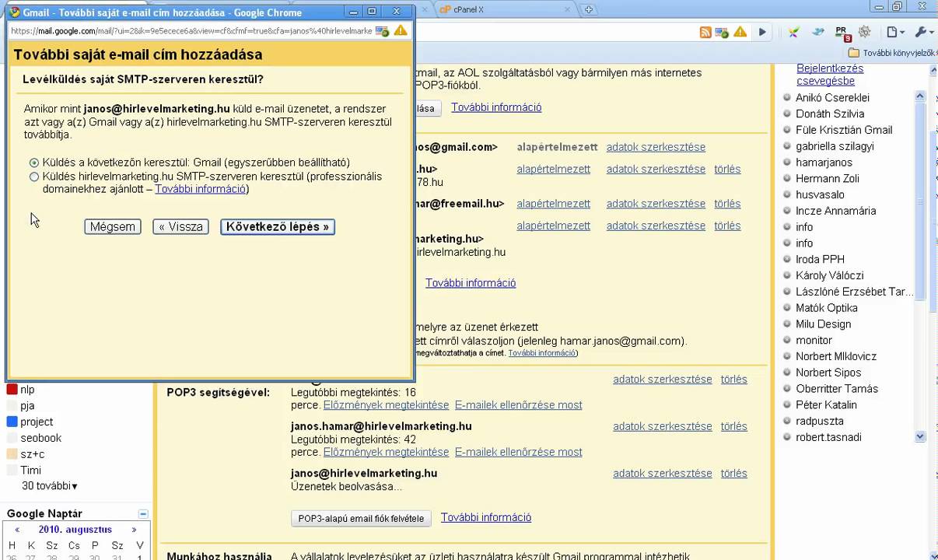Click the Chrome logo in the popup title bar
The image size is (938, 560).
14,12
